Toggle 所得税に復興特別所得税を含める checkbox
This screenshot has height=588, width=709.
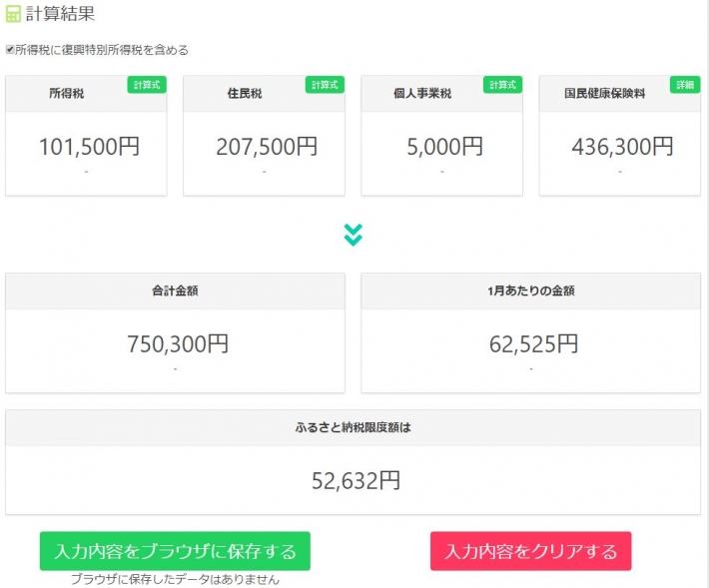tap(10, 50)
